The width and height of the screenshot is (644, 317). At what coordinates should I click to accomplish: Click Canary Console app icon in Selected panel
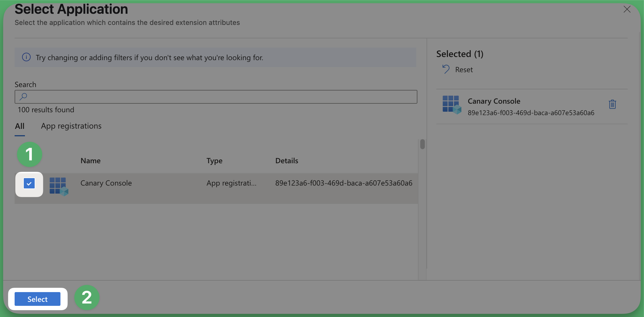(x=452, y=105)
